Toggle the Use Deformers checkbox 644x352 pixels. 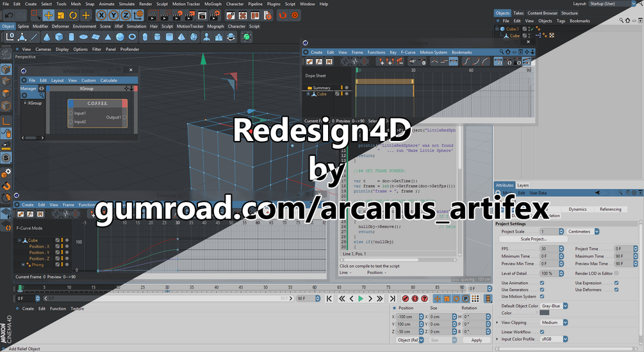[x=616, y=290]
